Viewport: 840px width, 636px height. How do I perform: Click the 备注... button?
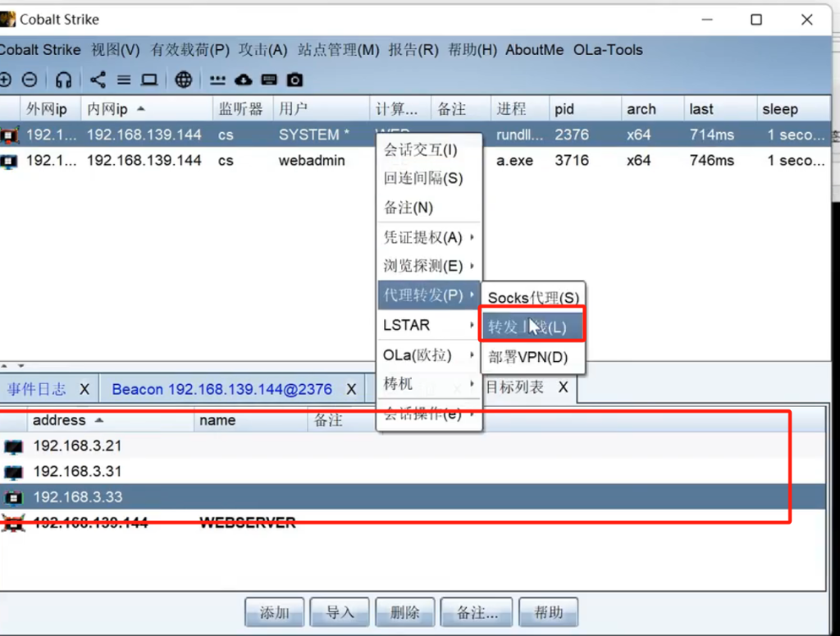pos(477,612)
